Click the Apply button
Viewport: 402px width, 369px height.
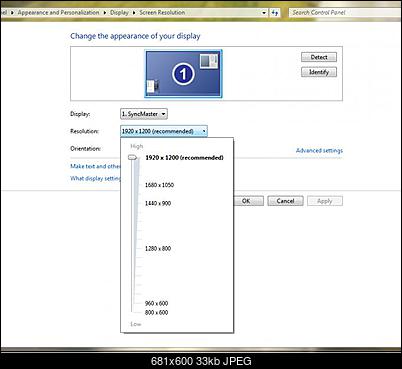[x=325, y=201]
